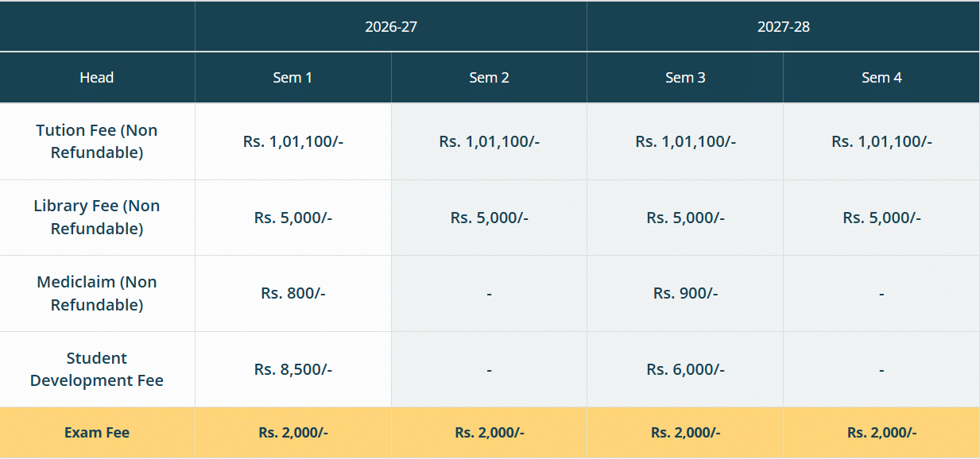Click Sem 2 library fee Rs. 5,000/-
The width and height of the screenshot is (980, 459).
pos(489,218)
